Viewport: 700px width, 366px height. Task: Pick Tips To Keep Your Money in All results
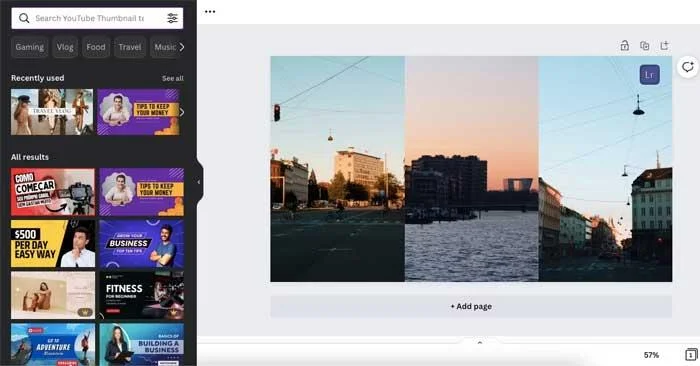click(x=142, y=192)
